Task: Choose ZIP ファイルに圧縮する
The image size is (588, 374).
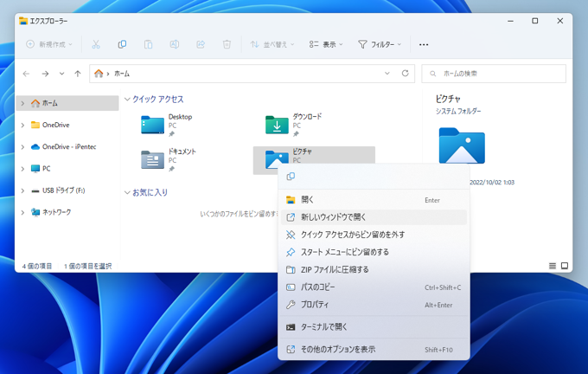Action: click(x=374, y=269)
